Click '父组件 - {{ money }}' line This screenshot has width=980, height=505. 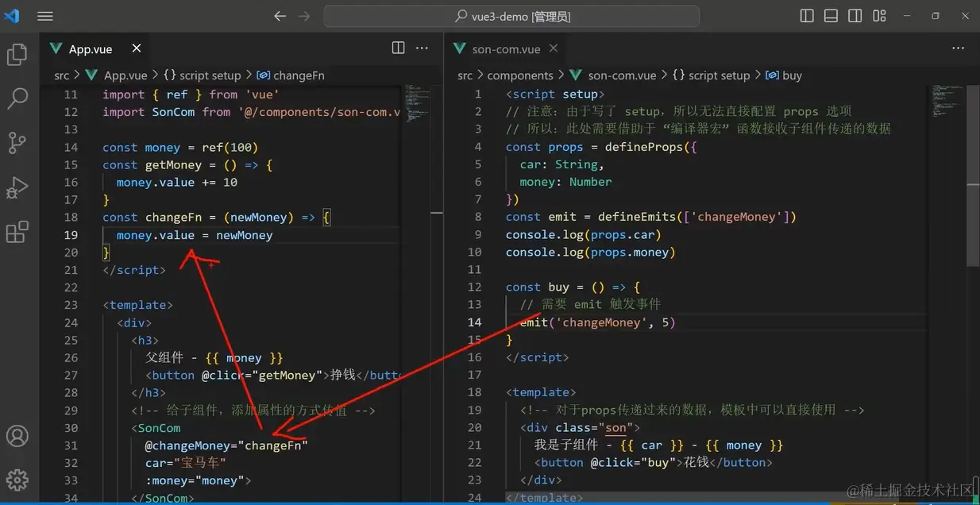[x=214, y=357]
